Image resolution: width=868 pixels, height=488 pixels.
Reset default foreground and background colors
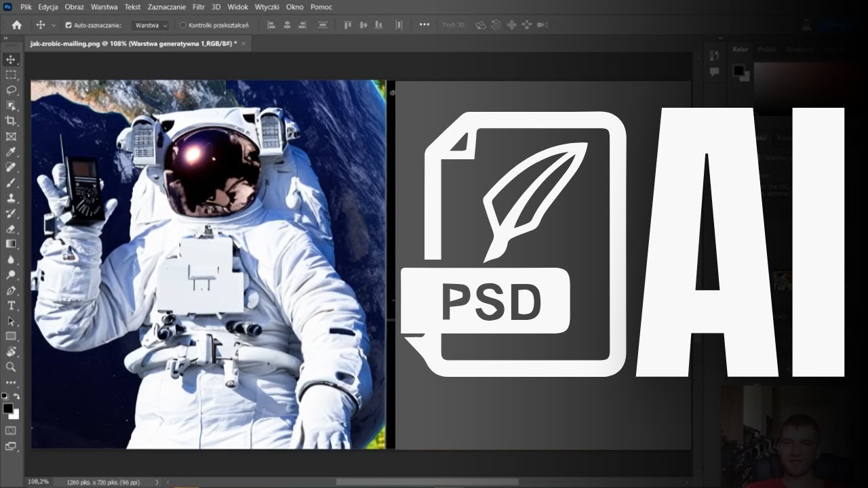(x=5, y=396)
